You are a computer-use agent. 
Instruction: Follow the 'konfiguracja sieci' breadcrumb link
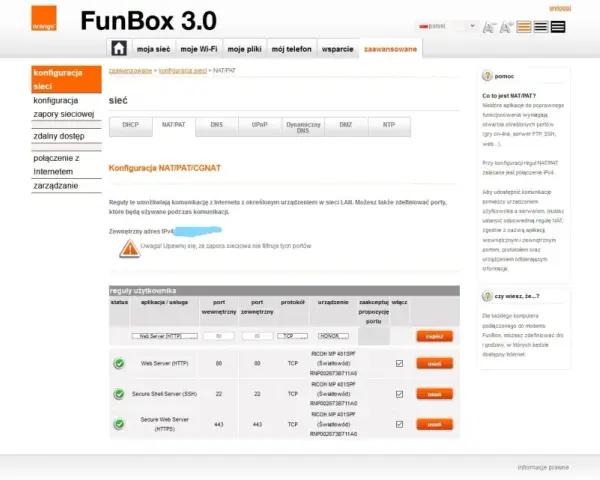(183, 70)
